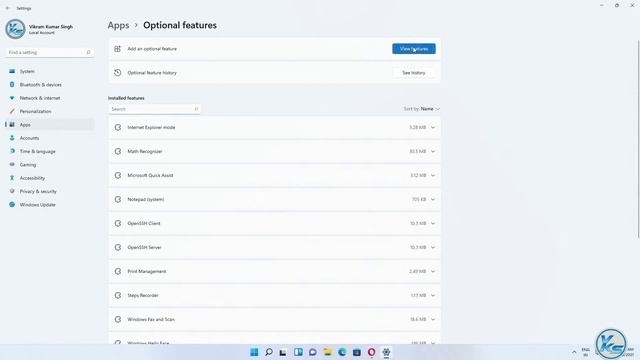Click the installed features Search field
640x360 pixels.
coord(154,109)
